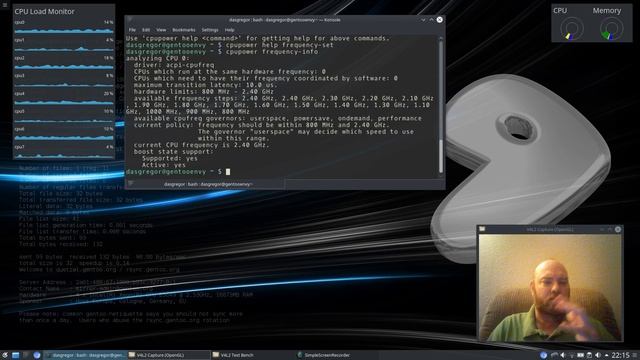
Task: Minimize the Konsole window
Action: pyautogui.click(x=423, y=20)
